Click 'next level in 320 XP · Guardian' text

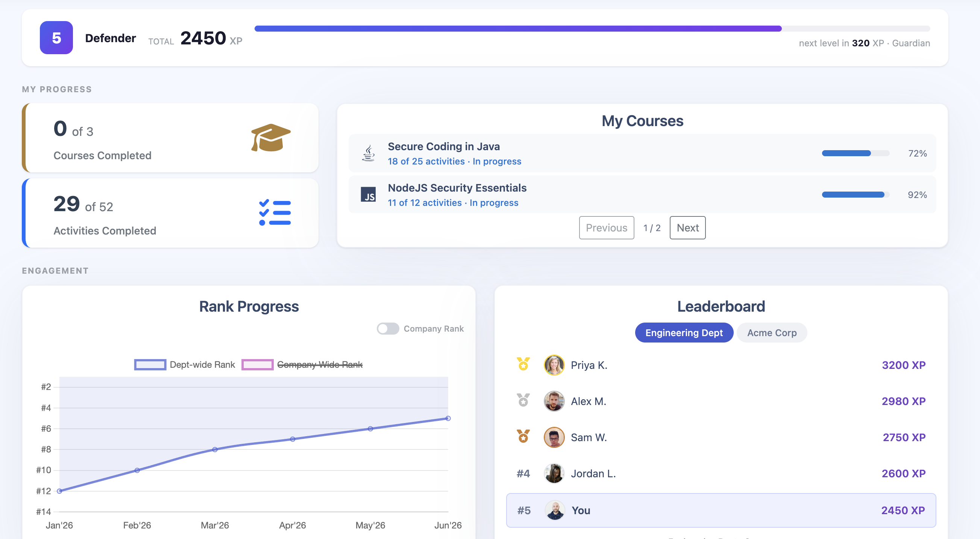(864, 43)
